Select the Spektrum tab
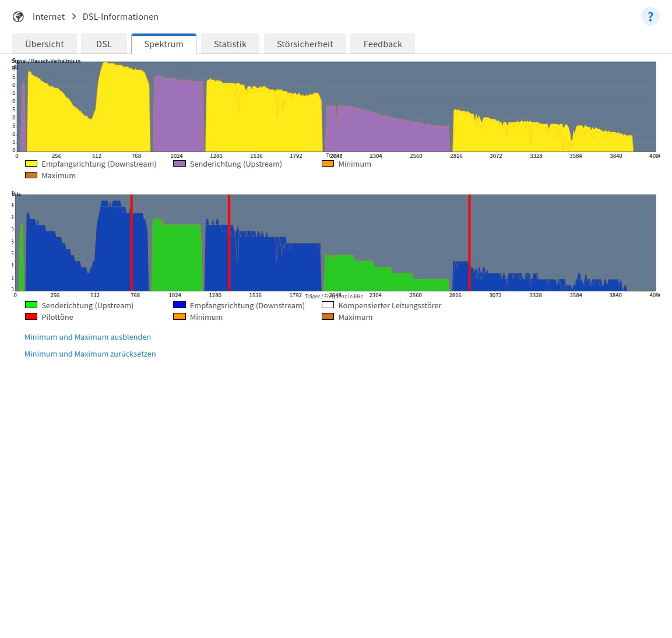672x638 pixels. [x=164, y=44]
